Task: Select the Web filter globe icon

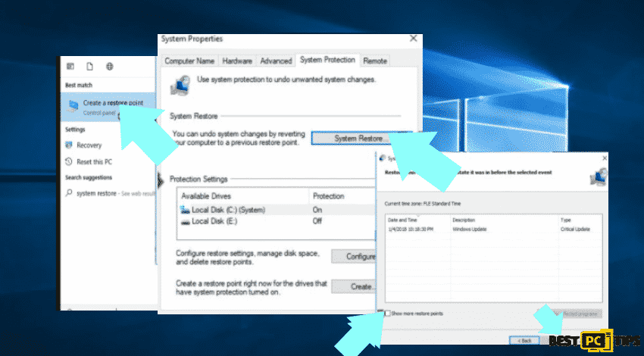Action: tap(109, 66)
